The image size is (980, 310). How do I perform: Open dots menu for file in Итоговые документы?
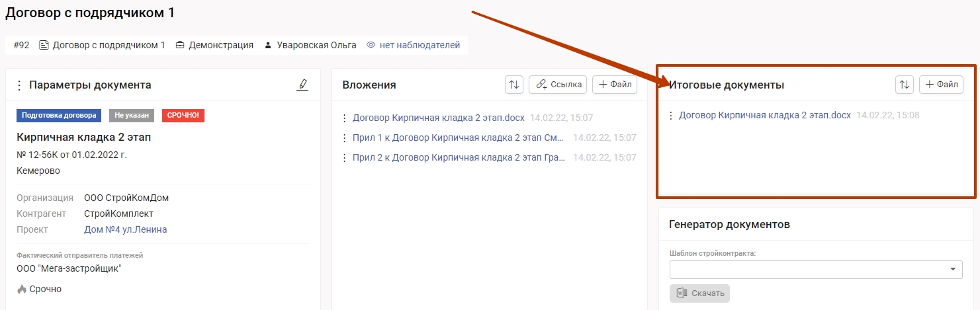point(671,116)
